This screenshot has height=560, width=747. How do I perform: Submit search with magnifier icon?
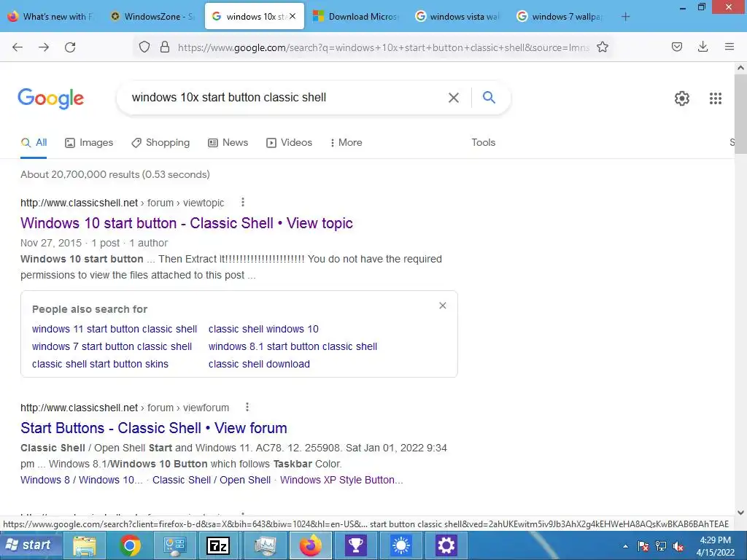[x=489, y=97]
